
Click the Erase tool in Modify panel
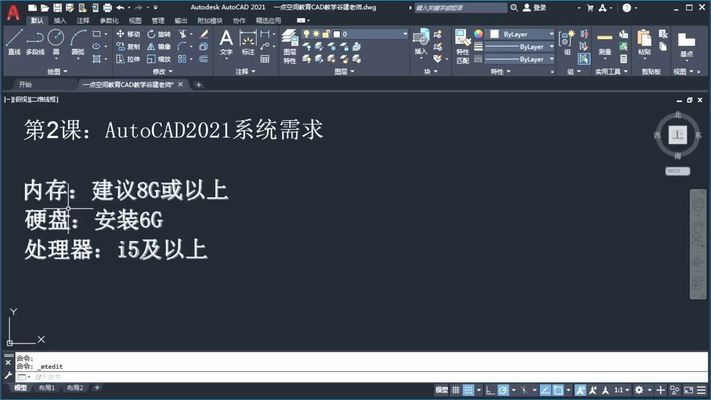click(204, 34)
